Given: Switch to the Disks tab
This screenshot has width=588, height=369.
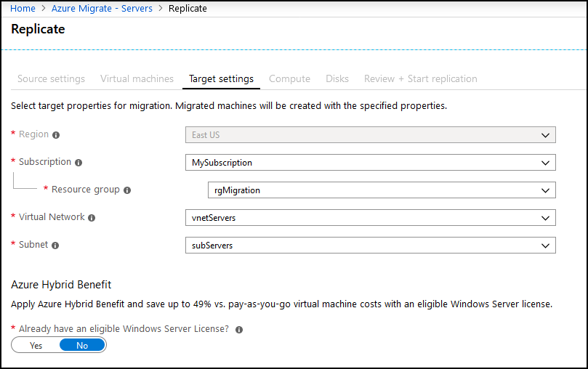Looking at the screenshot, I should pyautogui.click(x=337, y=78).
